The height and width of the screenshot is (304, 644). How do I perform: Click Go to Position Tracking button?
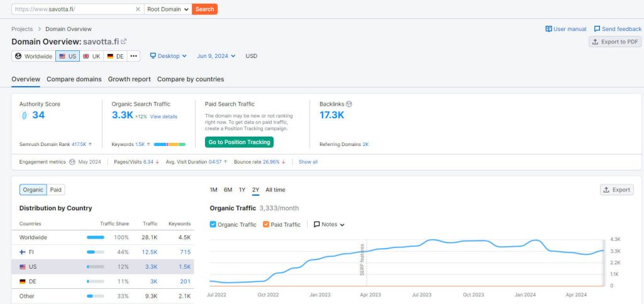click(239, 142)
